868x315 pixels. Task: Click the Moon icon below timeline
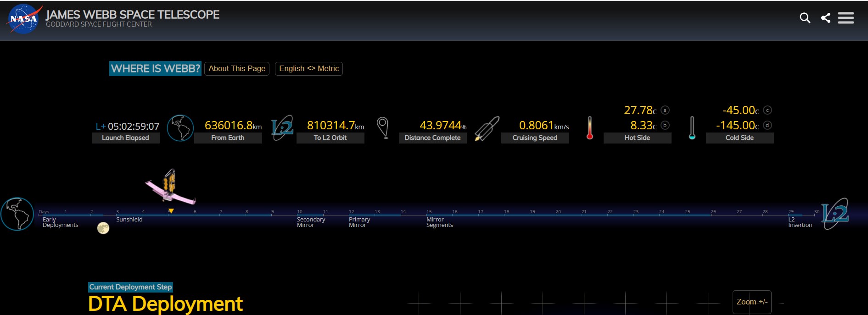[103, 228]
